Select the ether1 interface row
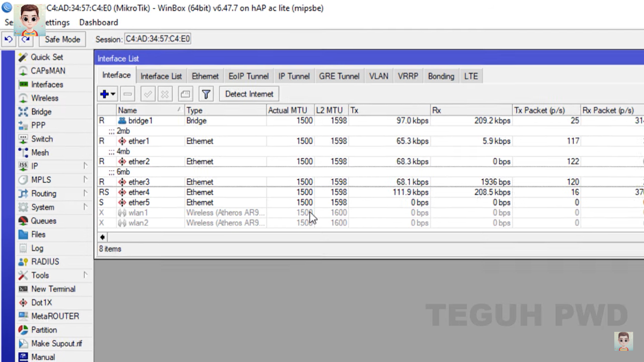 pyautogui.click(x=371, y=141)
